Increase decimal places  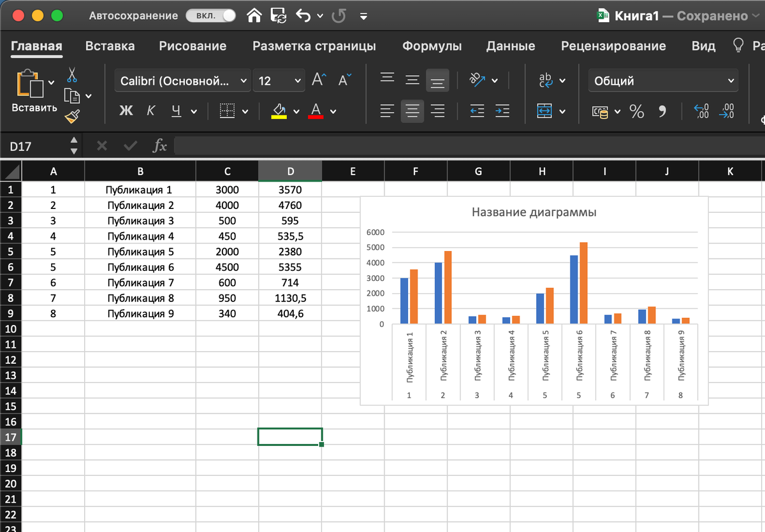[701, 111]
